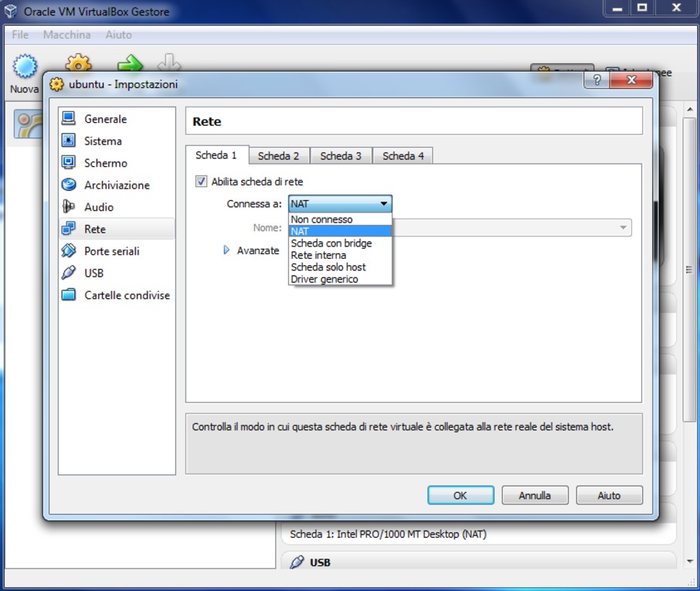Viewport: 700px width, 591px height.
Task: Click the Rete network icon
Action: pos(69,229)
